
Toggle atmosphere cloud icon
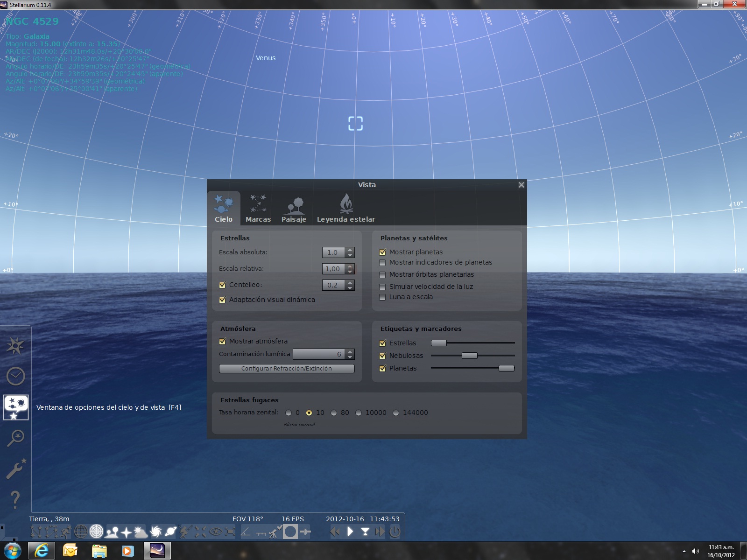point(141,532)
